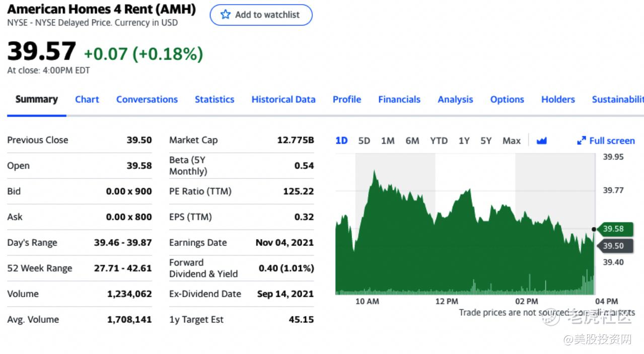View the Holders tab

pos(558,99)
